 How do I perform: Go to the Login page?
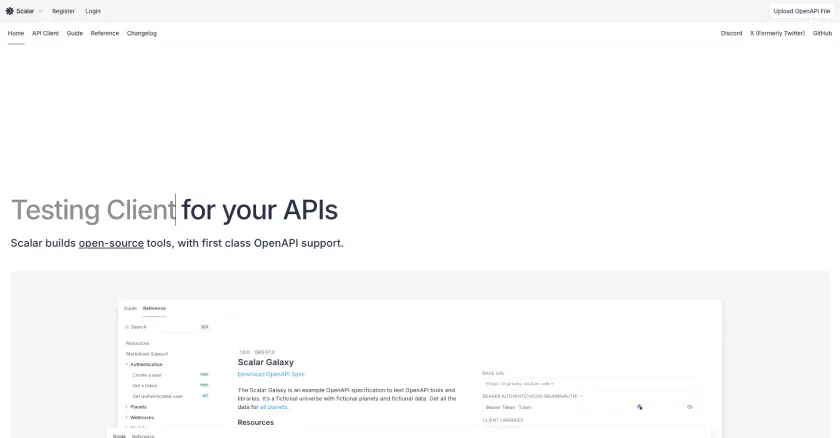(93, 11)
